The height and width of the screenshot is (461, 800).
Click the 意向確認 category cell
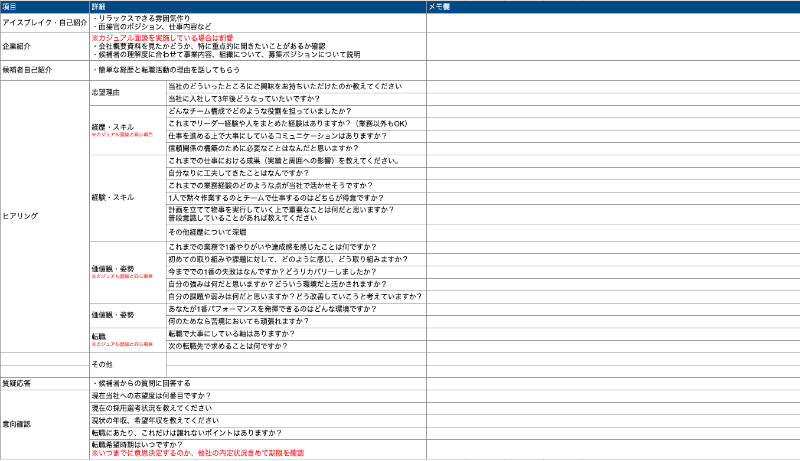44,424
